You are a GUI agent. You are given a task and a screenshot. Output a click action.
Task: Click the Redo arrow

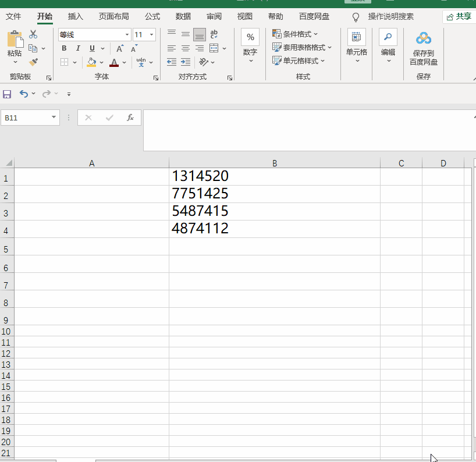[47, 94]
